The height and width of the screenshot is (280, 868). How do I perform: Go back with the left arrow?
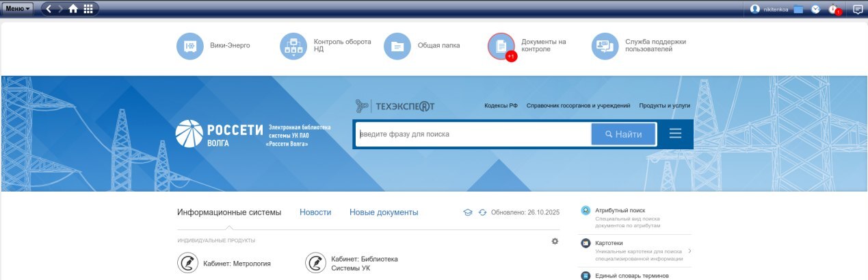[x=49, y=9]
